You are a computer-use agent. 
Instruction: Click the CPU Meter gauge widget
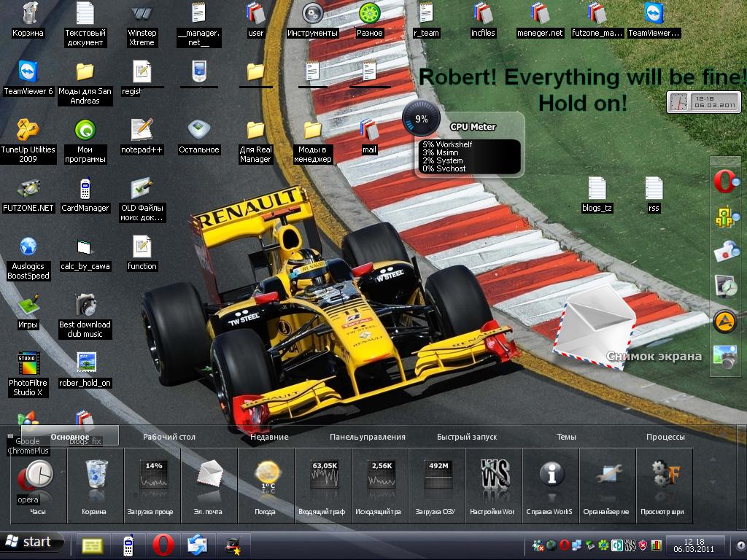[x=421, y=119]
